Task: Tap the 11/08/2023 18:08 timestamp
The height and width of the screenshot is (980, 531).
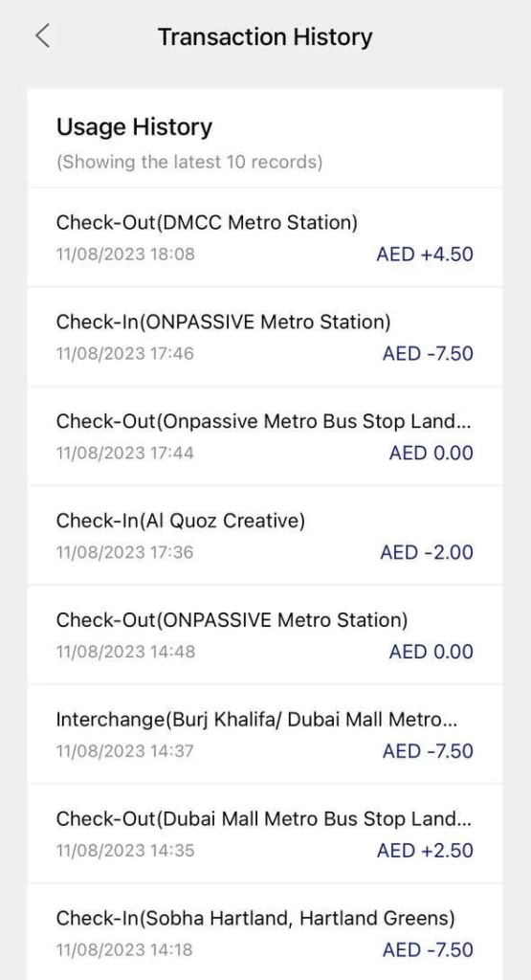Action: [x=125, y=255]
